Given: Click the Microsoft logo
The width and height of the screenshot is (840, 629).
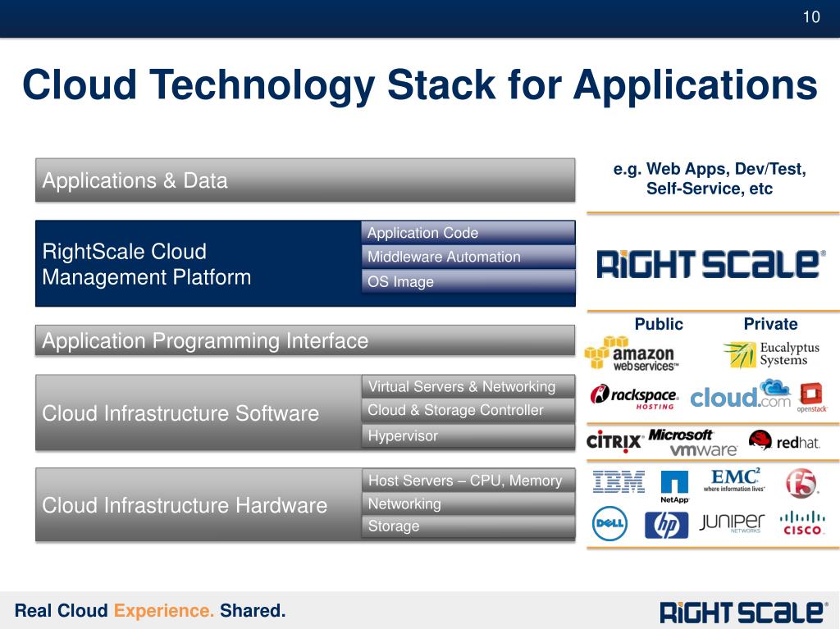Looking at the screenshot, I should pos(680,435).
